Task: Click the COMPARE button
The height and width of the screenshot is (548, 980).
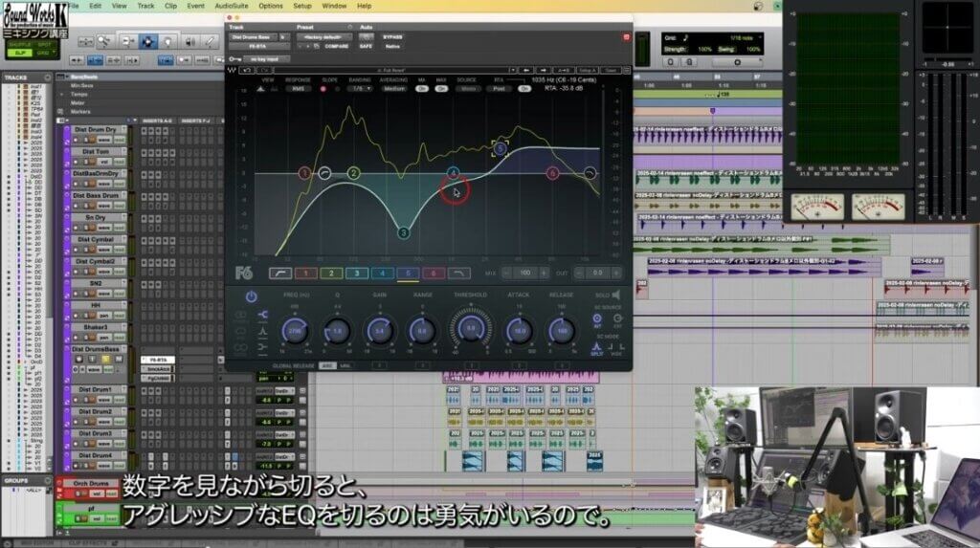Action: (x=336, y=46)
